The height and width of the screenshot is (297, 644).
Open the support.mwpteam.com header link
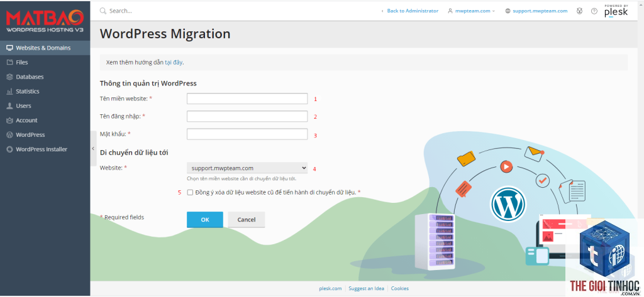pyautogui.click(x=540, y=11)
